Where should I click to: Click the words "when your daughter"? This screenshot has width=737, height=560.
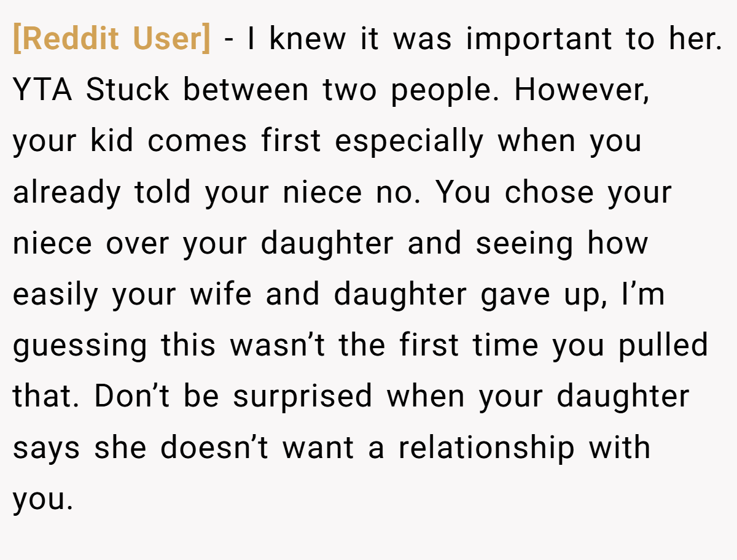coord(537,397)
